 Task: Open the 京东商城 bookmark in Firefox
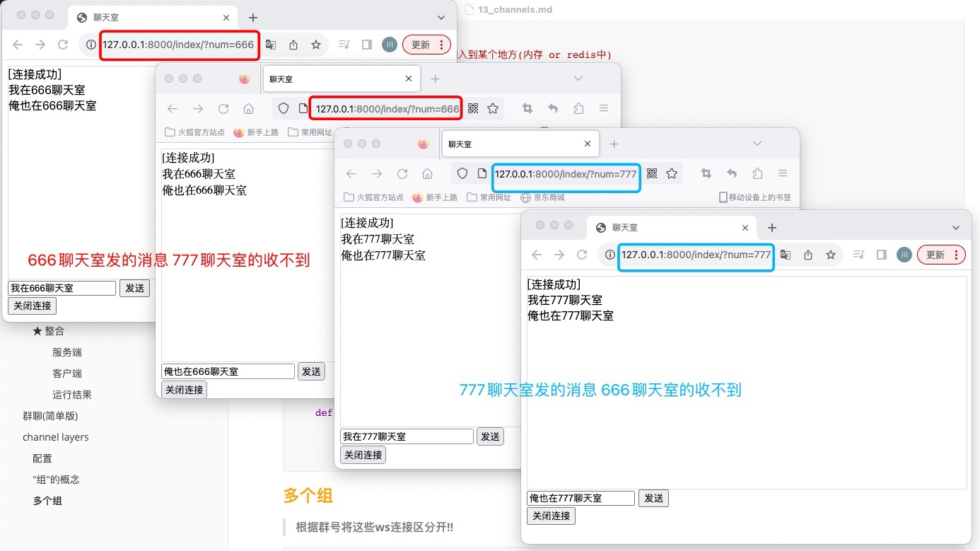549,197
